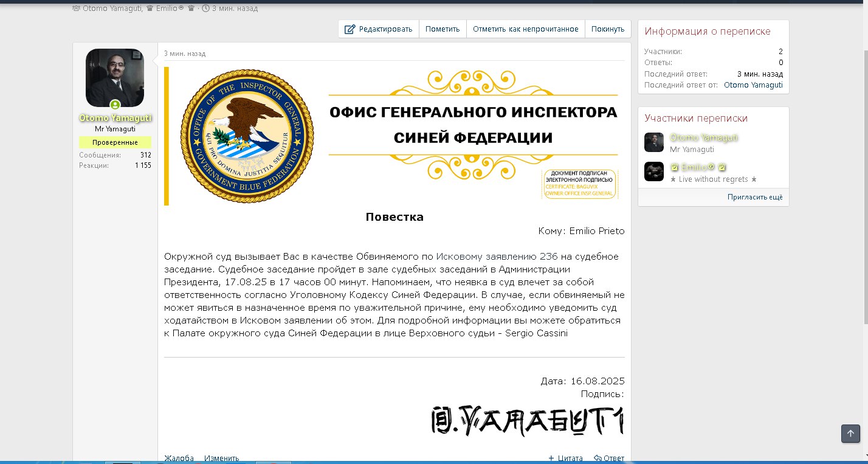
Task: Click the Сообщения count value 312
Action: (x=145, y=155)
